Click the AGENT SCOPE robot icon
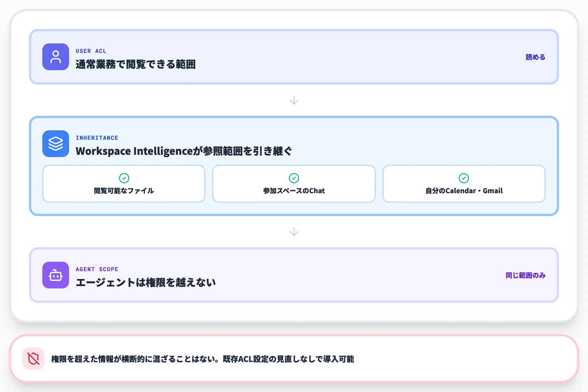The image size is (588, 392). point(55,275)
